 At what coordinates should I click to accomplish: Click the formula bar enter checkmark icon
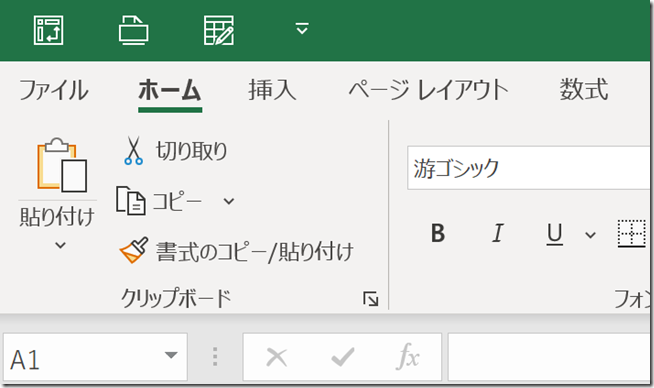[343, 358]
